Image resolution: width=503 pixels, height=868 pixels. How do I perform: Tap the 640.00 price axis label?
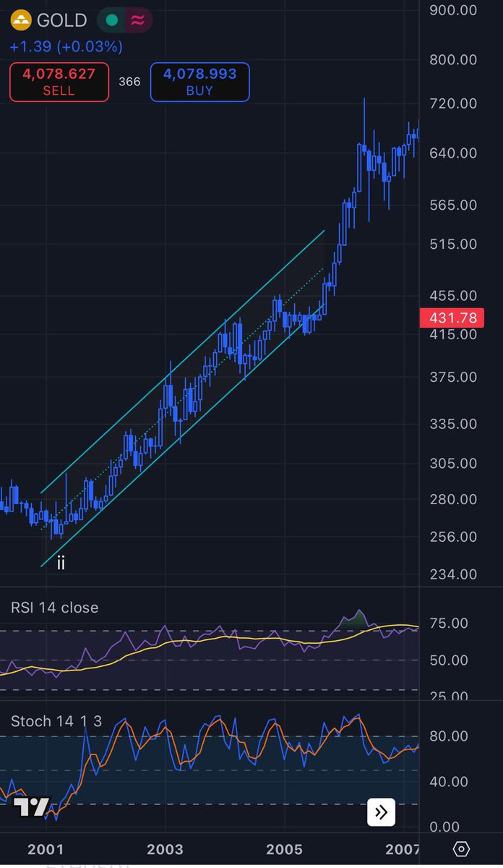click(x=452, y=153)
